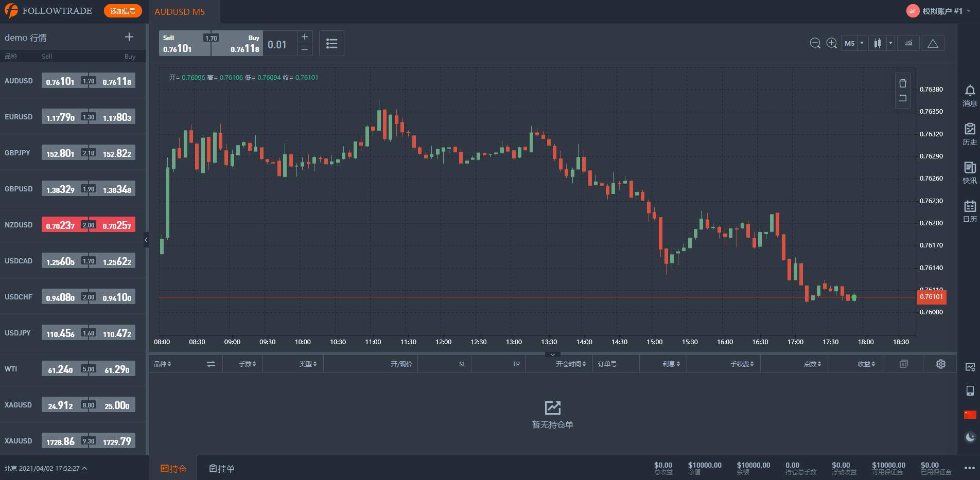The height and width of the screenshot is (480, 980).
Task: Sort positions by 手数 column
Action: point(248,364)
